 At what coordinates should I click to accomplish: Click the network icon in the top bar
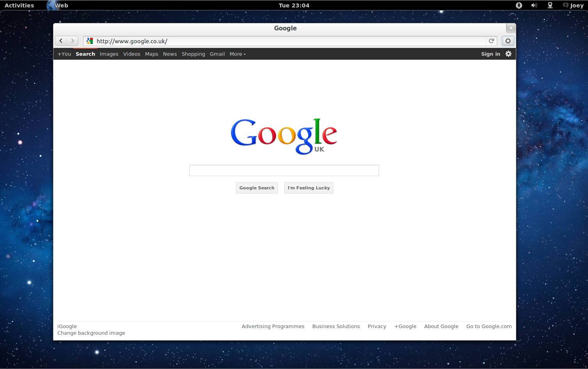point(550,5)
